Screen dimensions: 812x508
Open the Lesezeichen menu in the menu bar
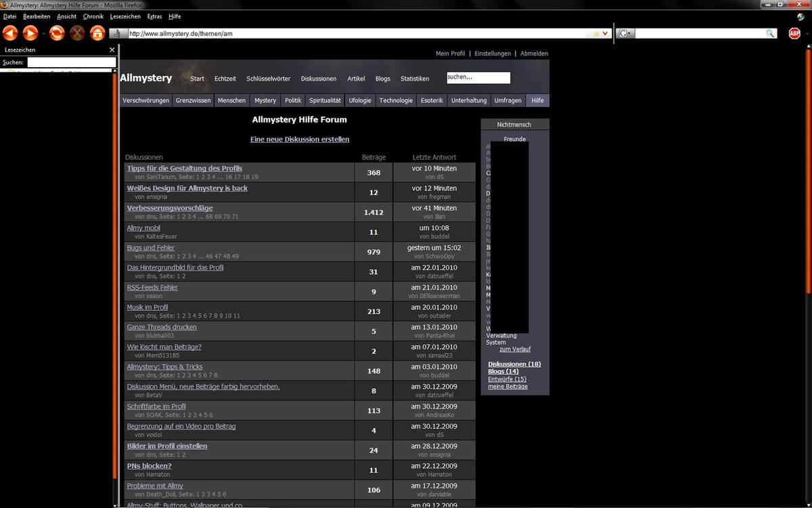click(125, 16)
